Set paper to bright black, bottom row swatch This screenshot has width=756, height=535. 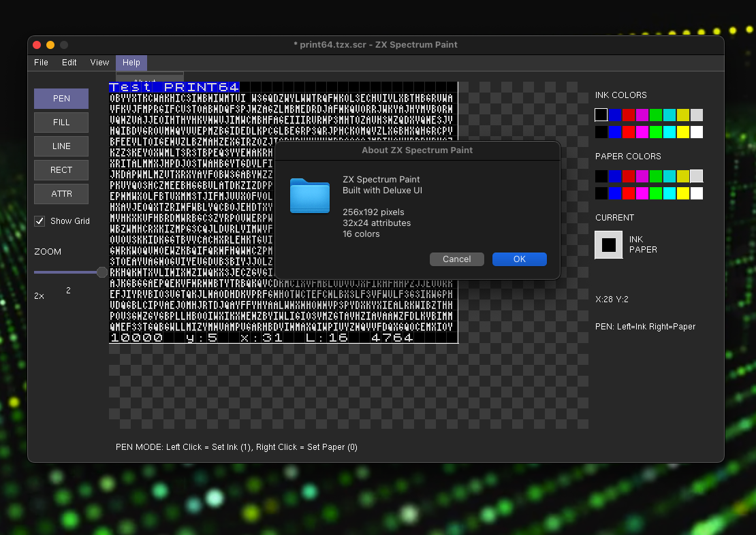[601, 193]
